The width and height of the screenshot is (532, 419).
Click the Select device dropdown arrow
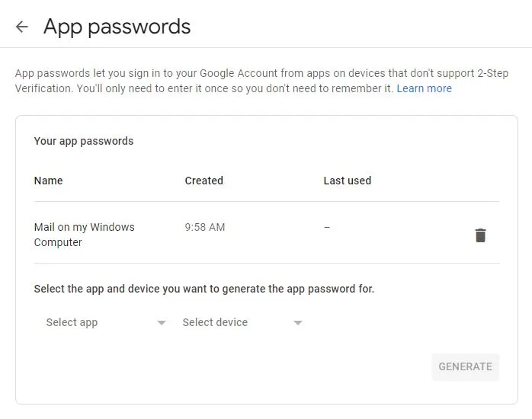click(297, 323)
